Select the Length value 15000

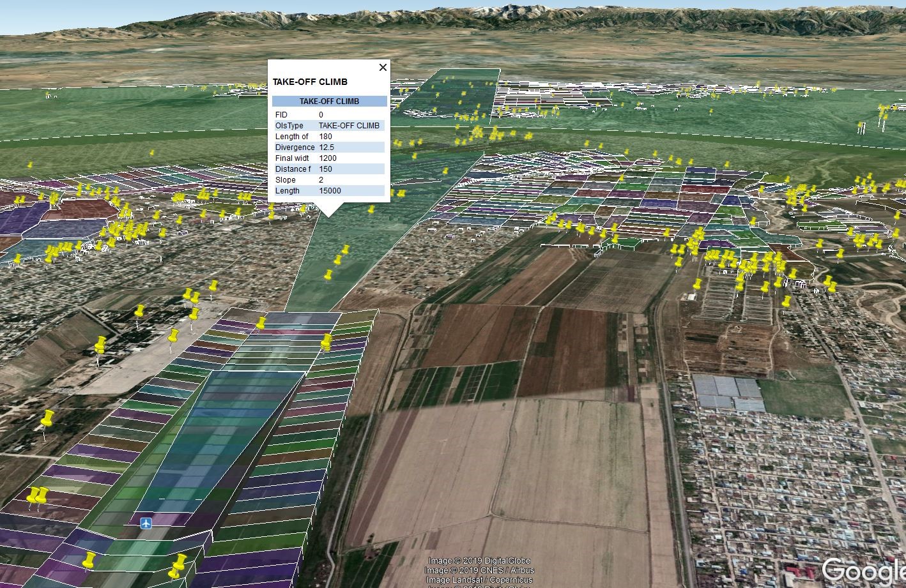330,191
